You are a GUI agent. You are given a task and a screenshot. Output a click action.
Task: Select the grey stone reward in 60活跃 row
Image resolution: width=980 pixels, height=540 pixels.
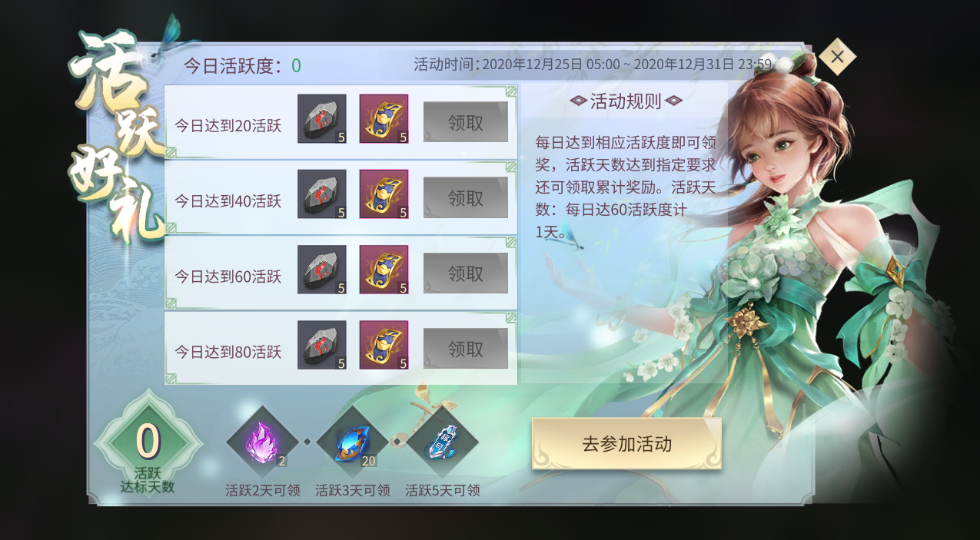322,270
